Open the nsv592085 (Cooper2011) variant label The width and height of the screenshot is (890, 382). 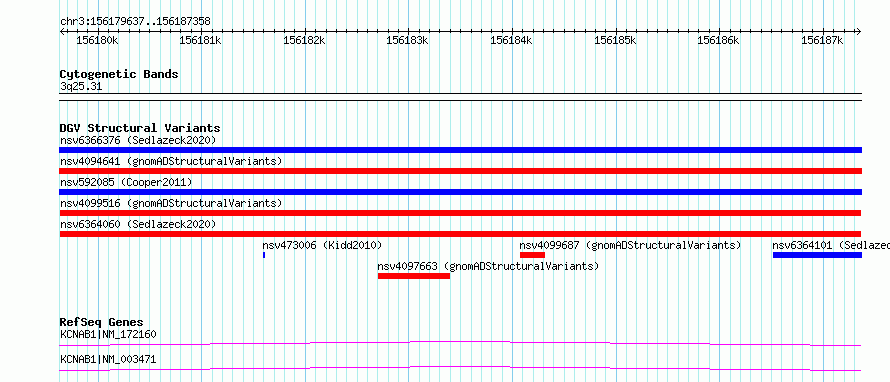click(x=126, y=182)
